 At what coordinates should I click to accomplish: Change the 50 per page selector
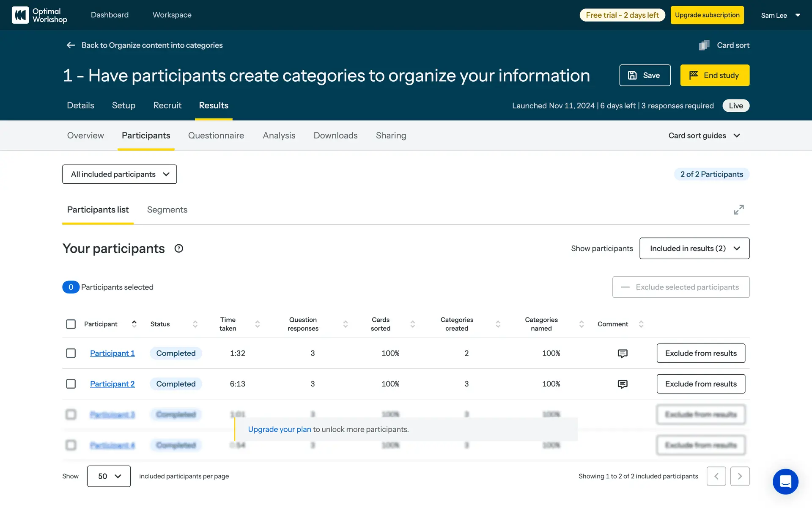tap(109, 476)
